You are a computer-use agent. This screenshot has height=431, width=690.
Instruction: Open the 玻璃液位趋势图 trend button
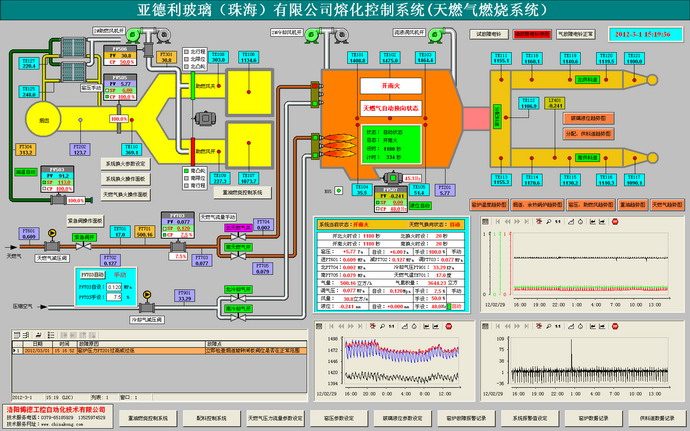588,118
